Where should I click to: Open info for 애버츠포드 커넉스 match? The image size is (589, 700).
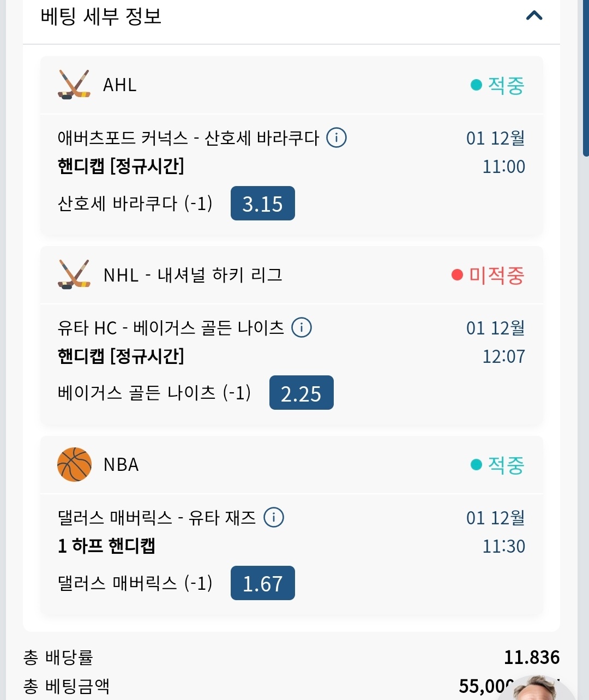click(x=336, y=137)
